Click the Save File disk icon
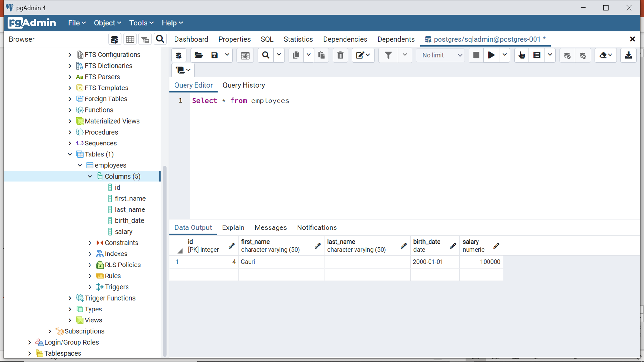644x362 pixels. pyautogui.click(x=214, y=55)
